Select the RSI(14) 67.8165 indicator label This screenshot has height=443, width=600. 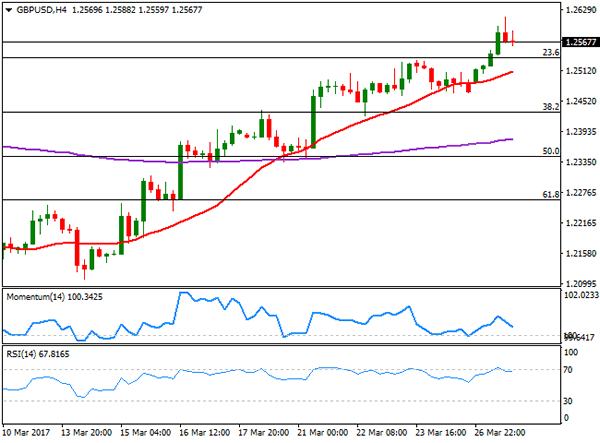click(x=38, y=354)
